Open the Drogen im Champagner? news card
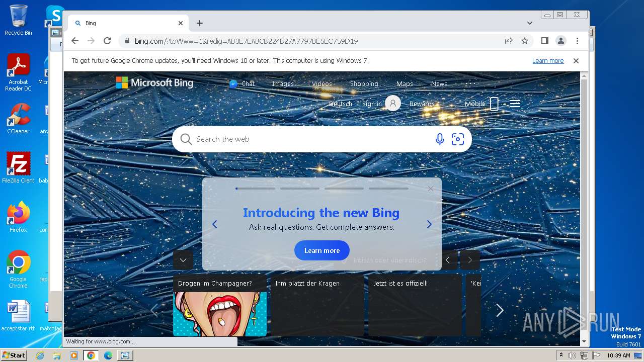The image size is (644, 362). (x=220, y=305)
